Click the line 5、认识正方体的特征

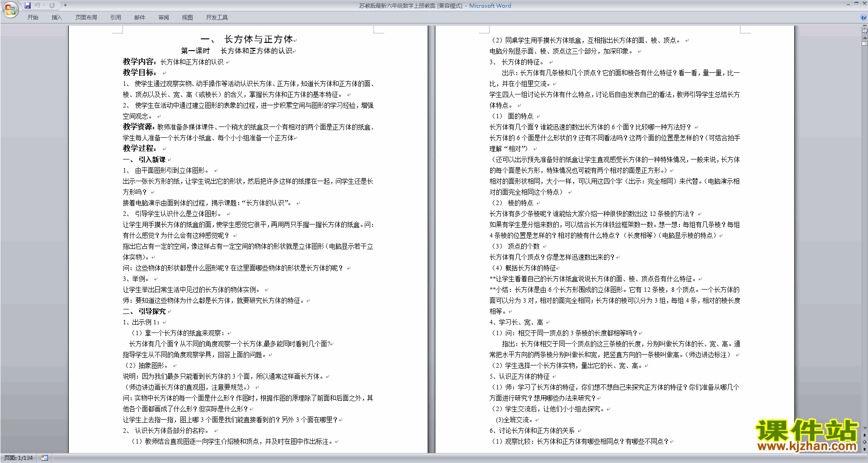click(x=520, y=376)
